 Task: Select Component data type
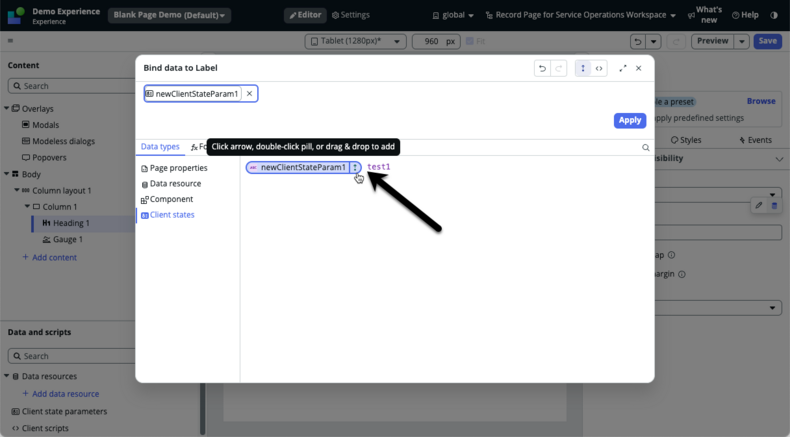click(167, 200)
